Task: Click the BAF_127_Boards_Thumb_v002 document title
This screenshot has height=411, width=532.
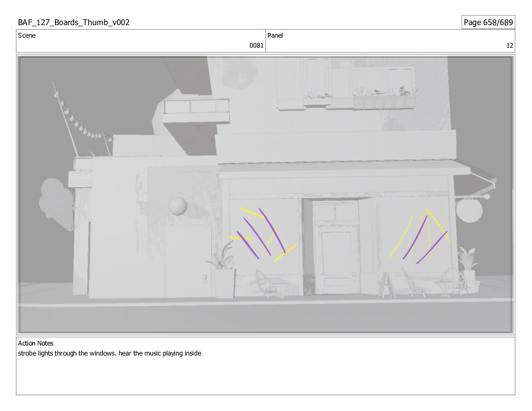Action: click(74, 22)
